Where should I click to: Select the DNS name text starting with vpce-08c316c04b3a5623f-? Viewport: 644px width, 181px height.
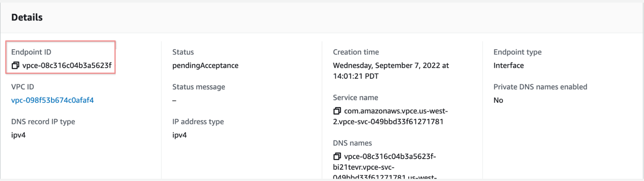pos(390,156)
